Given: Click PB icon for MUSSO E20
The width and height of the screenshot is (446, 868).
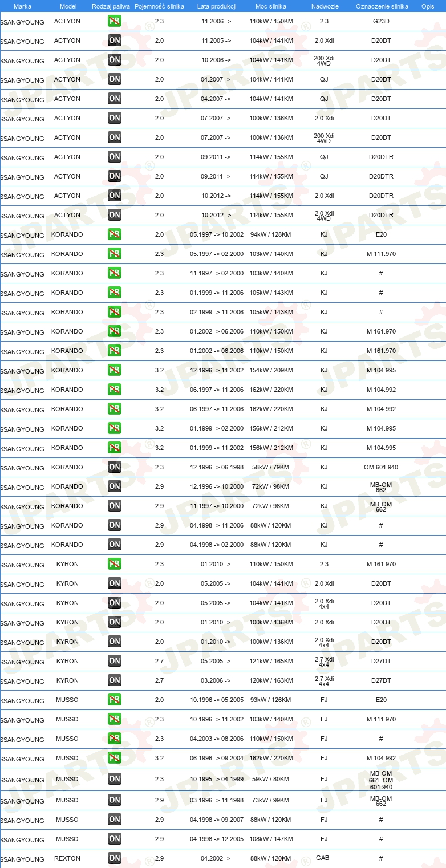Looking at the screenshot, I should pyautogui.click(x=115, y=700).
